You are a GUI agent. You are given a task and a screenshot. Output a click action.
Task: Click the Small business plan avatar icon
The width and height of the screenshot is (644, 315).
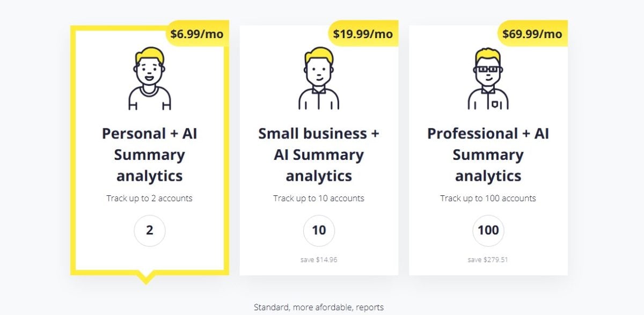[319, 78]
